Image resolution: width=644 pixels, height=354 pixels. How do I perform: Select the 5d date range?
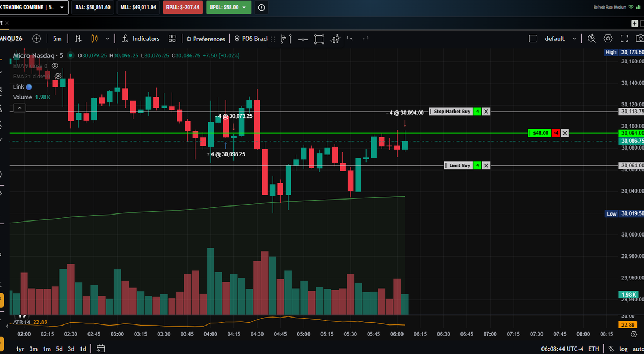click(x=59, y=349)
